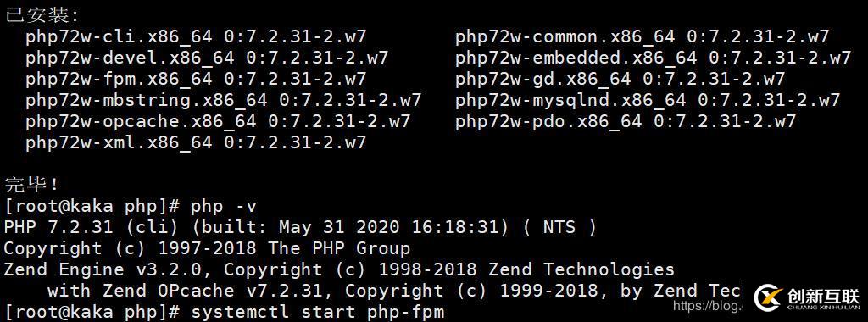Click the php72w-opcache.x86_64 package entry

[218, 122]
